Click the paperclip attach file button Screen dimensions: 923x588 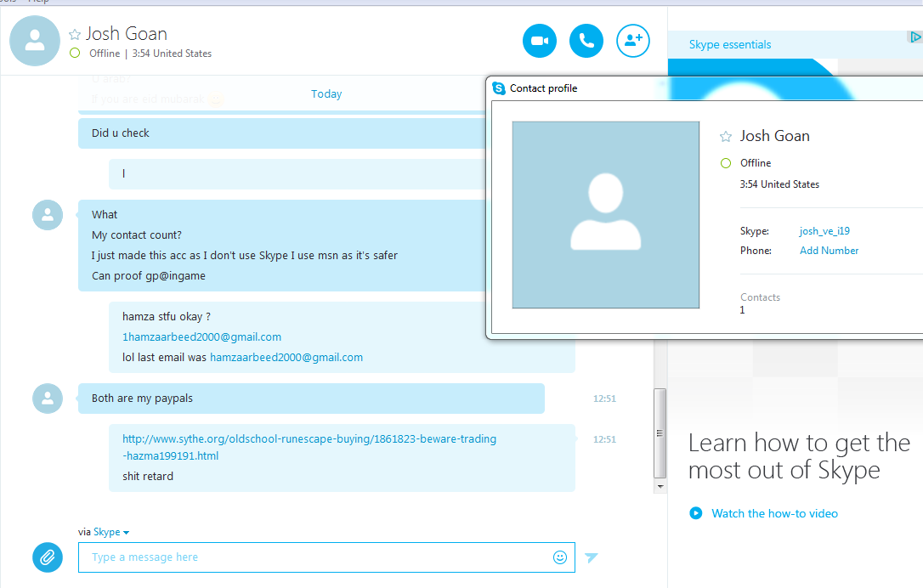click(48, 557)
